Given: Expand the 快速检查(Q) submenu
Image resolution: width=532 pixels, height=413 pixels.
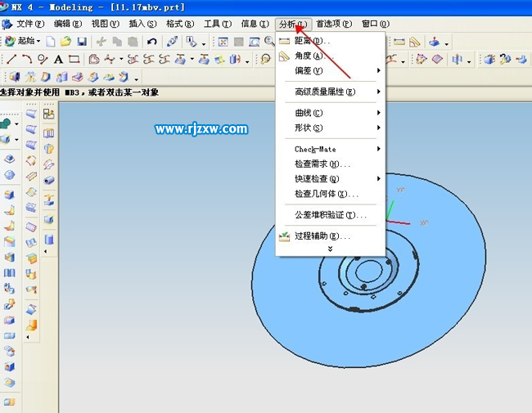Looking at the screenshot, I should coord(330,179).
